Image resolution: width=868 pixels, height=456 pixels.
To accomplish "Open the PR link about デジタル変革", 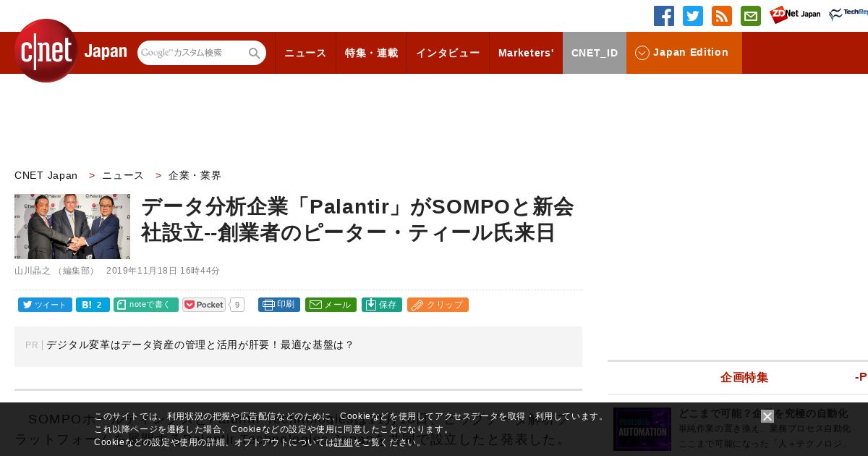I will click(x=200, y=345).
